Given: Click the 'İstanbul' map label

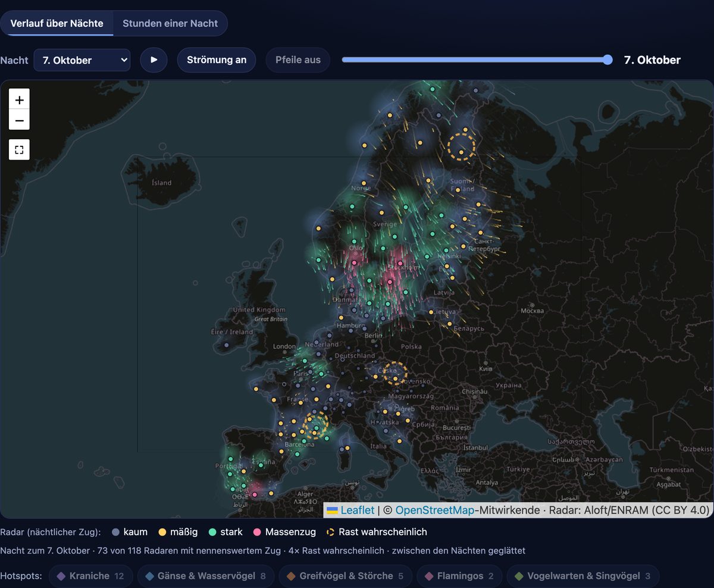Looking at the screenshot, I should click(x=475, y=448).
